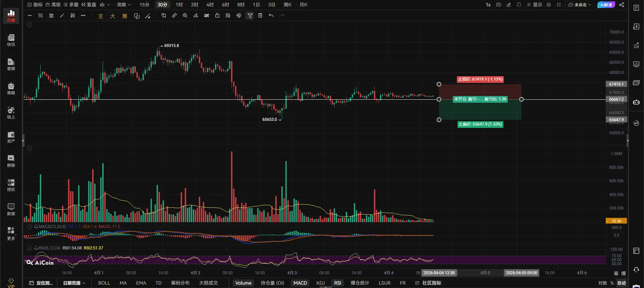Click the 定位到 locate button
Image resolution: width=644 pixels, height=288 pixels.
pos(41,283)
